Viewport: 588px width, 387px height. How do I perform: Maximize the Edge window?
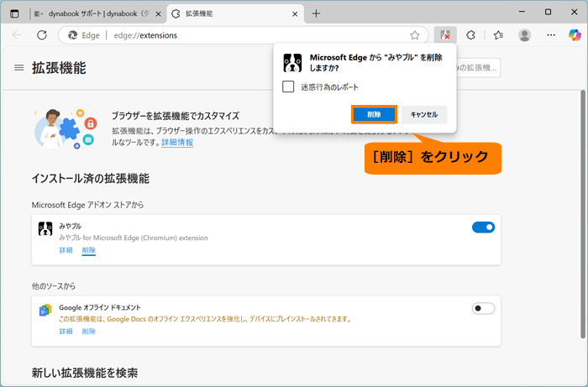coord(548,12)
